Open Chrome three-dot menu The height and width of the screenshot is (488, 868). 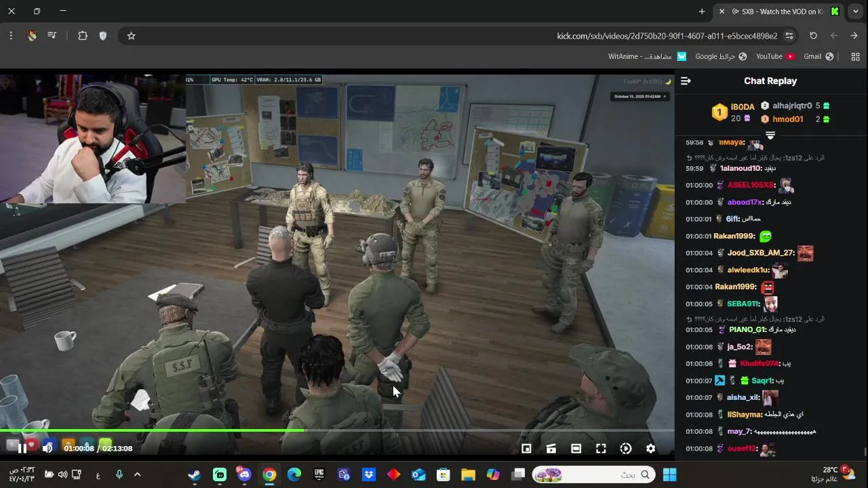pyautogui.click(x=11, y=36)
